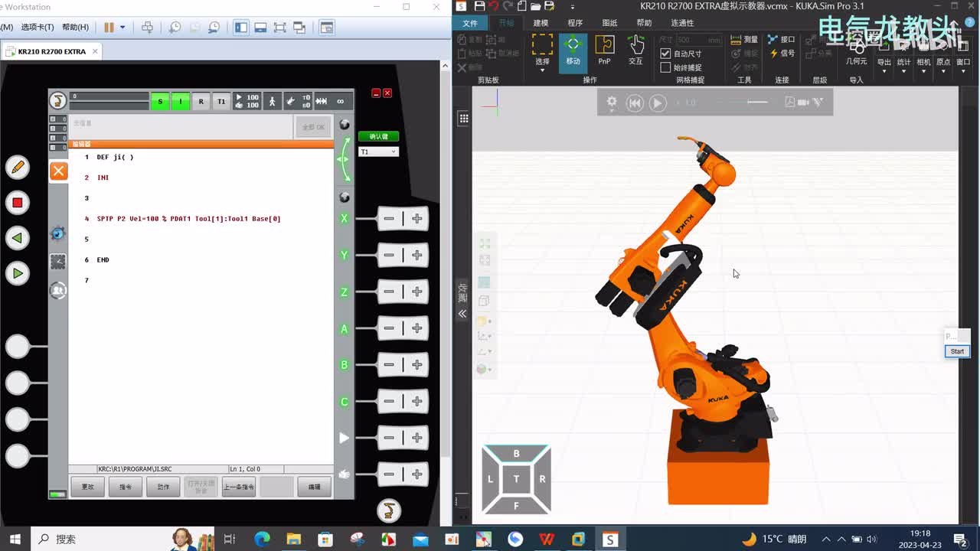Click the simulation play button in viewport
This screenshot has height=551, width=980.
pos(658,103)
